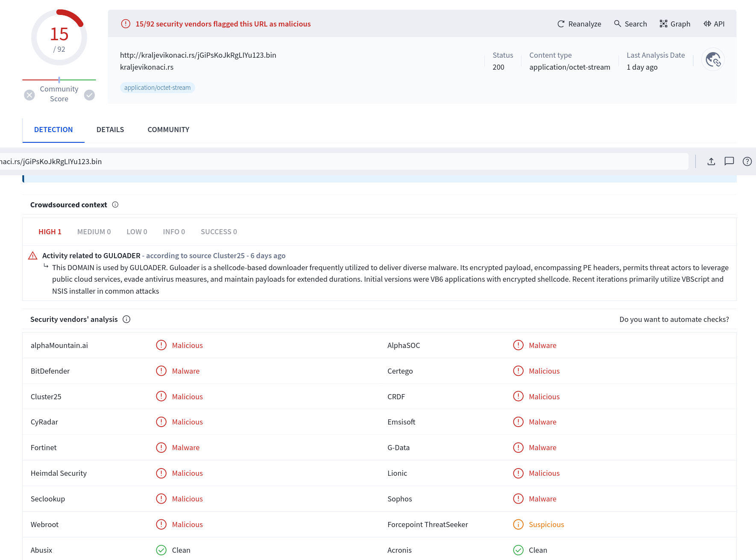Click the 1 day ago analysis date
756x560 pixels.
[x=642, y=67]
